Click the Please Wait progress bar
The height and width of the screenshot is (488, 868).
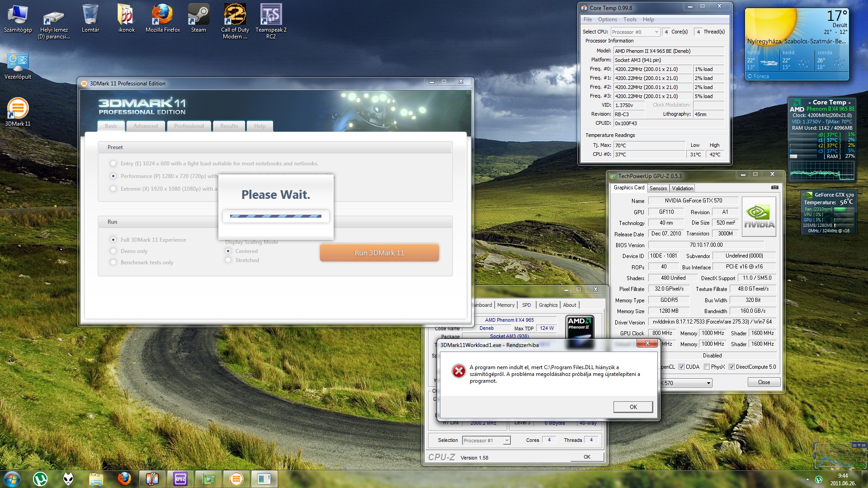(276, 216)
